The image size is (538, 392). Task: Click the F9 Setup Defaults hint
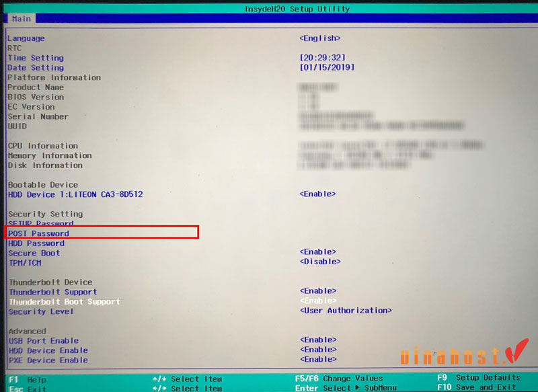coord(479,378)
